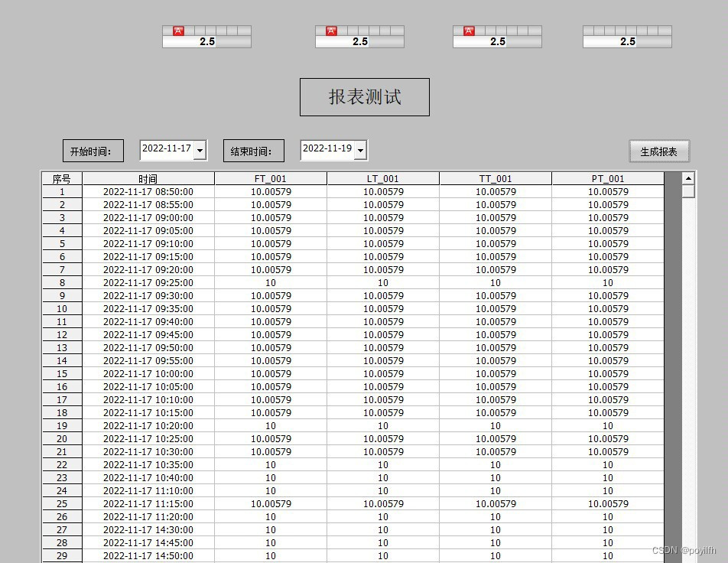Viewport: 728px width, 563px height.
Task: Select the cell 2022-11-17 14:30:00
Action: pyautogui.click(x=148, y=529)
